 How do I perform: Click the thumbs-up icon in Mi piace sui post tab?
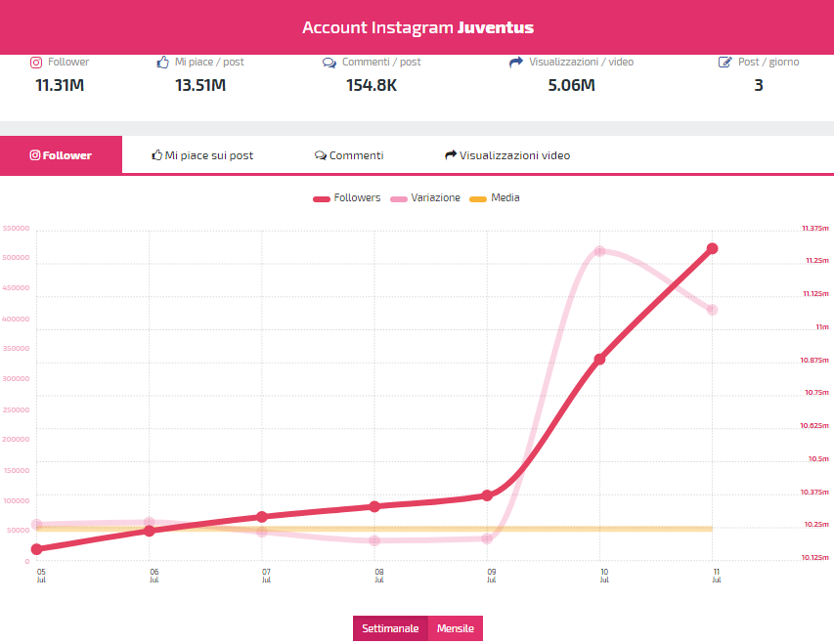[156, 155]
